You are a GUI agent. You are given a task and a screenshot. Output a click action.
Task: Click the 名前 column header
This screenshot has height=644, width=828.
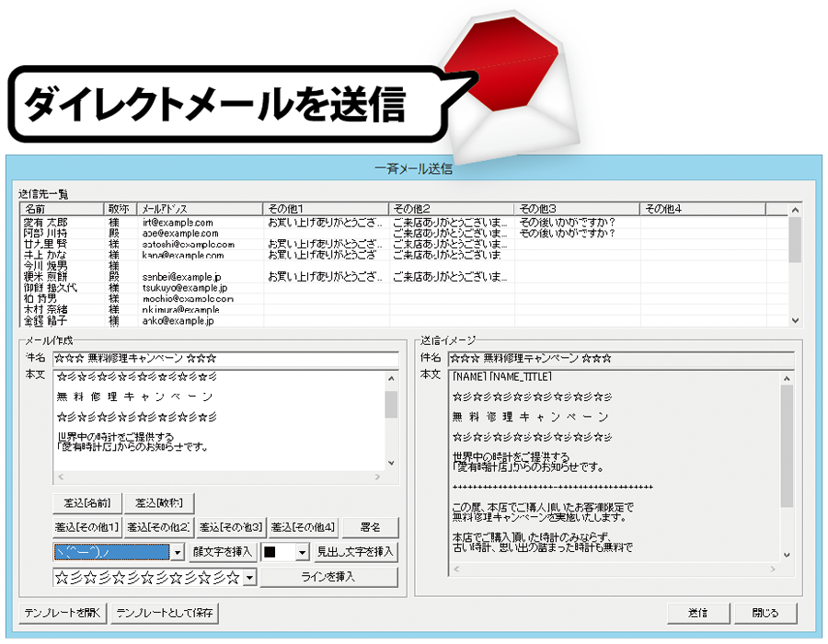[62, 209]
